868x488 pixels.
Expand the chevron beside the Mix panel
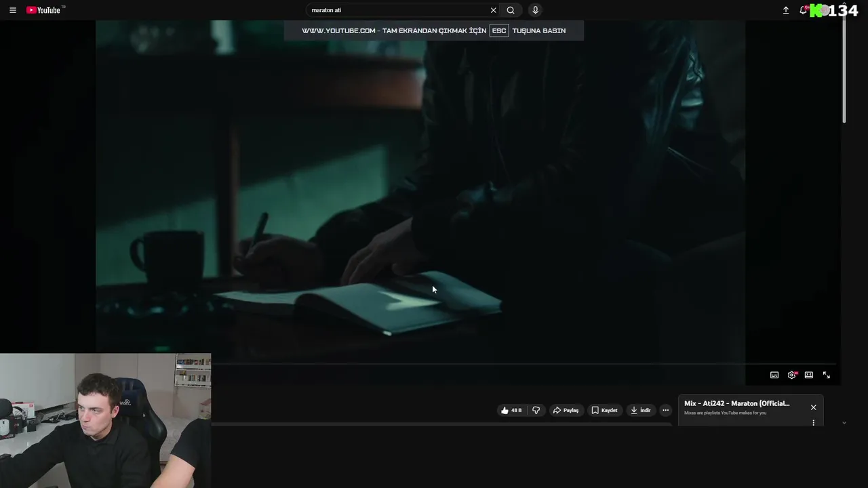[844, 422]
